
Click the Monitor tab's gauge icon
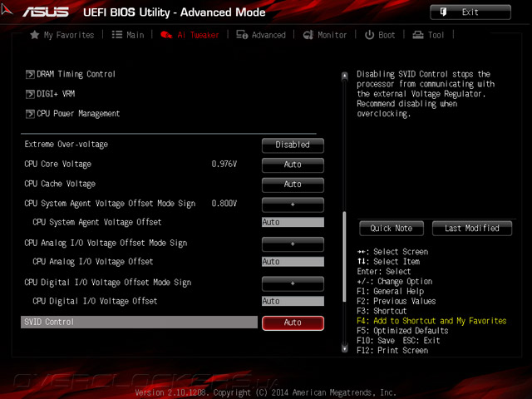click(x=308, y=35)
